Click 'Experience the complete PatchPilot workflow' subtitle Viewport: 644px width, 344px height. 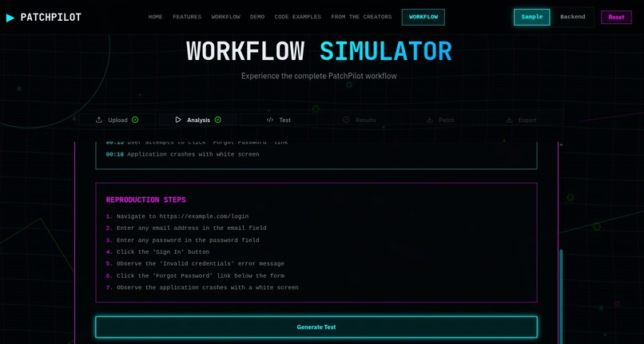[319, 76]
